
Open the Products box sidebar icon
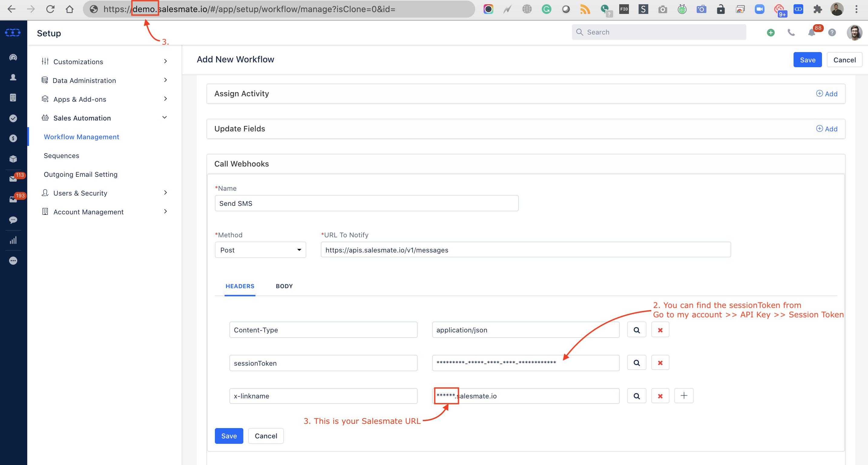click(13, 159)
